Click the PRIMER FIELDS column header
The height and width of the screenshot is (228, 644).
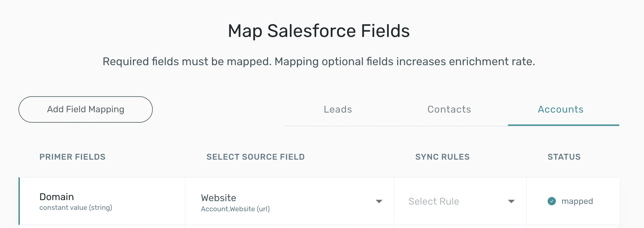click(72, 157)
